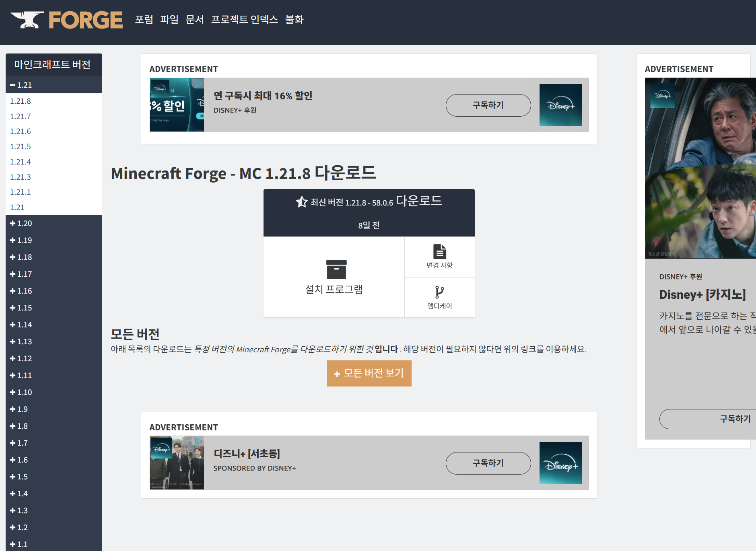Image resolution: width=756 pixels, height=551 pixels.
Task: Click the 엠디케이 MDK link
Action: 440,297
